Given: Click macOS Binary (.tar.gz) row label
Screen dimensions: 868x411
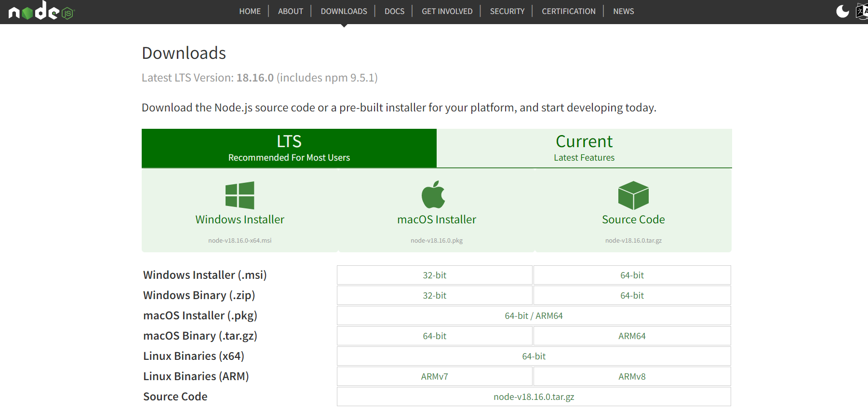Looking at the screenshot, I should 200,336.
